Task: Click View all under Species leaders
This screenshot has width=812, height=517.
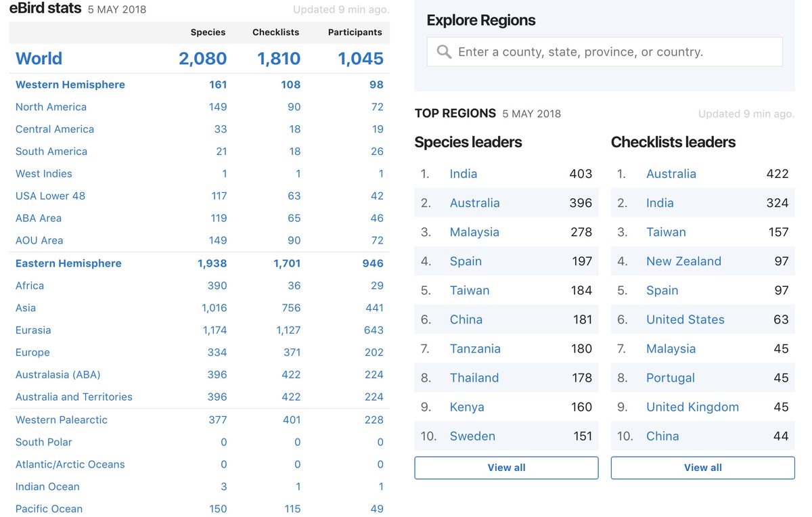Action: (506, 468)
